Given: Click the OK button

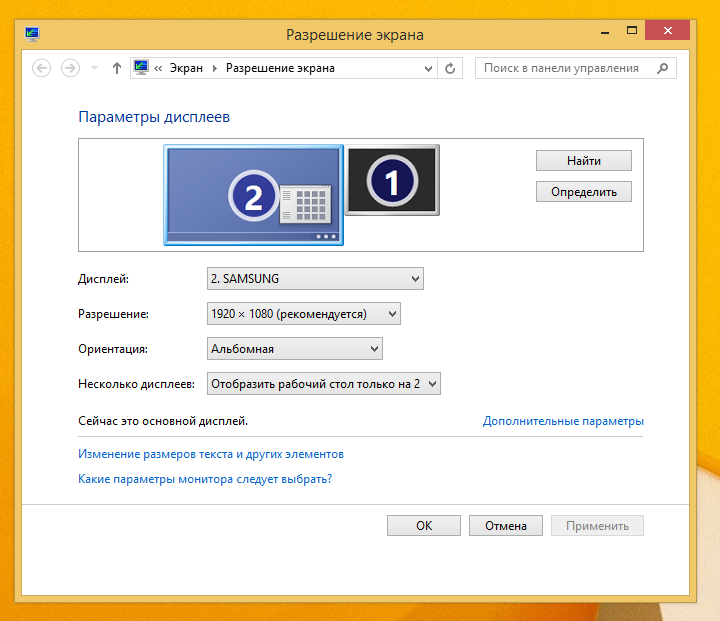Looking at the screenshot, I should (x=424, y=525).
